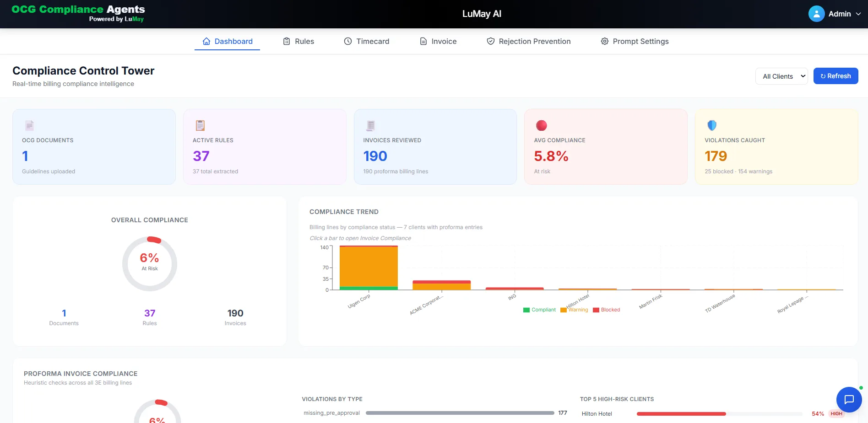
Task: Click the Martin Frisk axis label
Action: [651, 301]
